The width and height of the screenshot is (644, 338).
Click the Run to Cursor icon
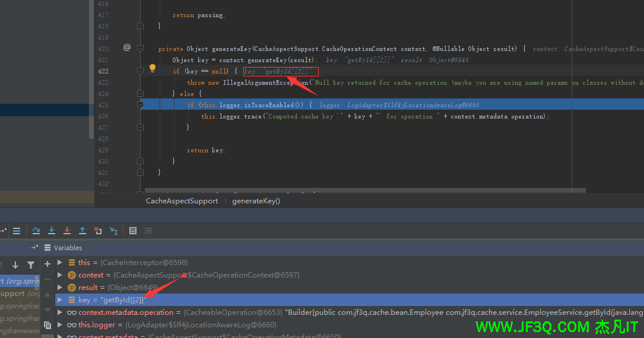pyautogui.click(x=113, y=231)
